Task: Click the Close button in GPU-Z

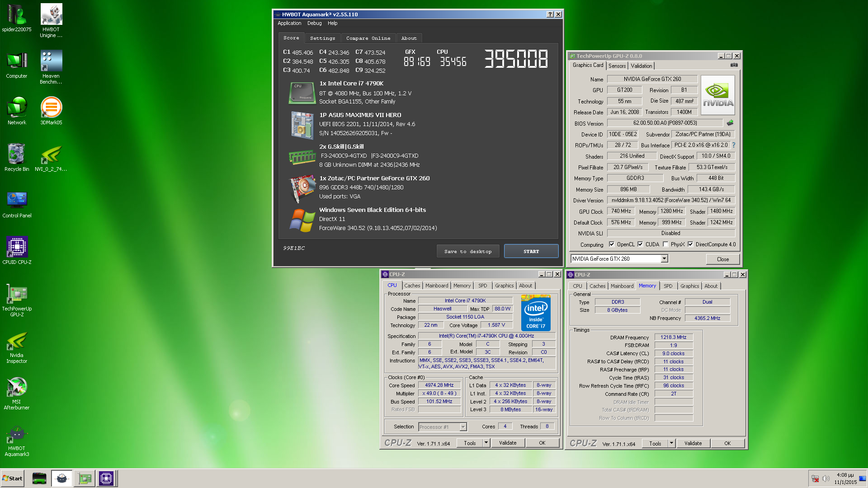Action: click(x=722, y=259)
